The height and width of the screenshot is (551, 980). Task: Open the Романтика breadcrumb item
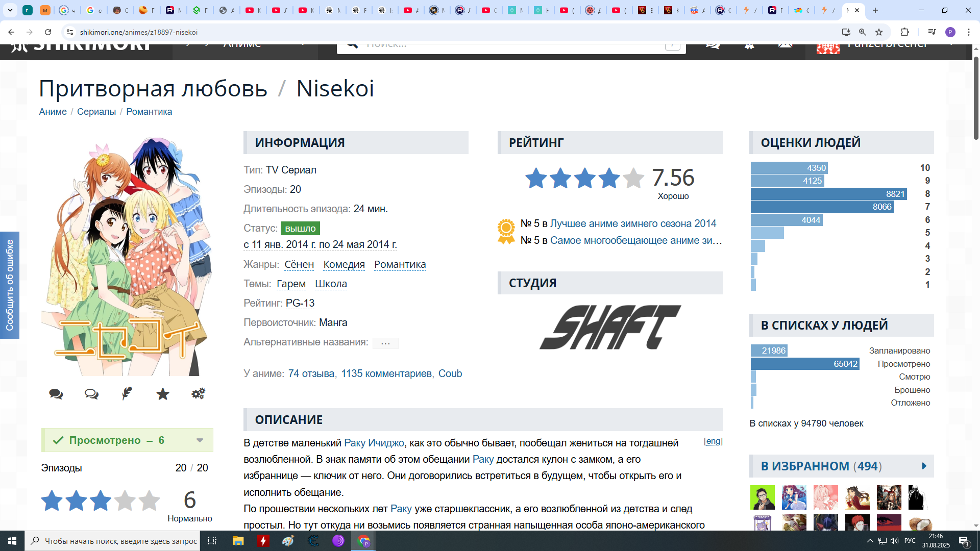click(x=149, y=112)
